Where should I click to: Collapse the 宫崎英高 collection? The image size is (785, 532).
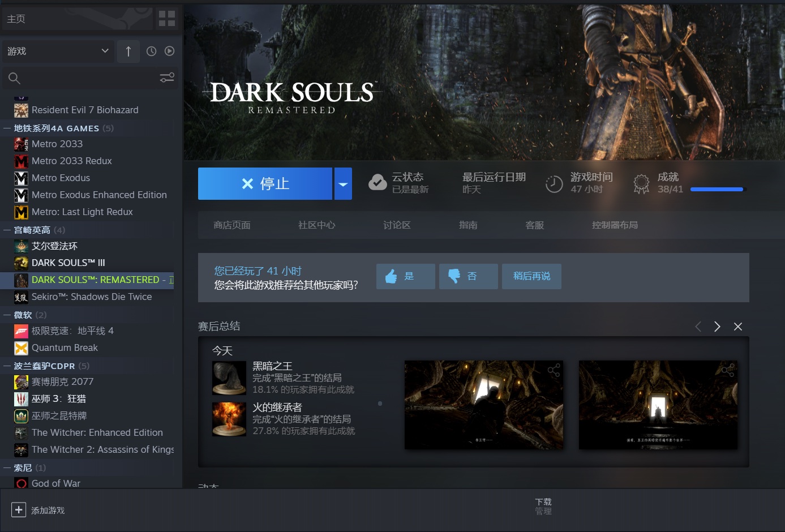[7, 230]
